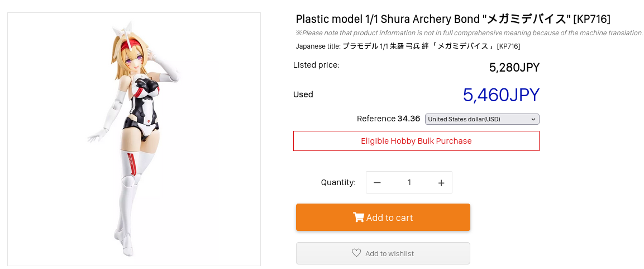Select Eligible Hobby Bulk Purchase banner
The image size is (644, 269).
point(416,141)
